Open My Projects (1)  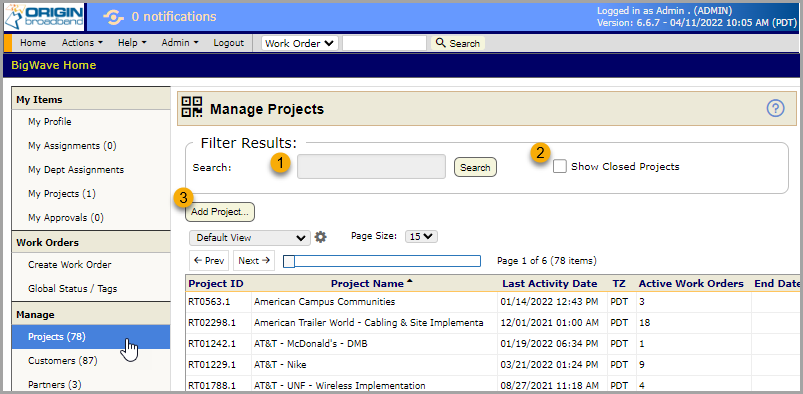pyautogui.click(x=61, y=194)
